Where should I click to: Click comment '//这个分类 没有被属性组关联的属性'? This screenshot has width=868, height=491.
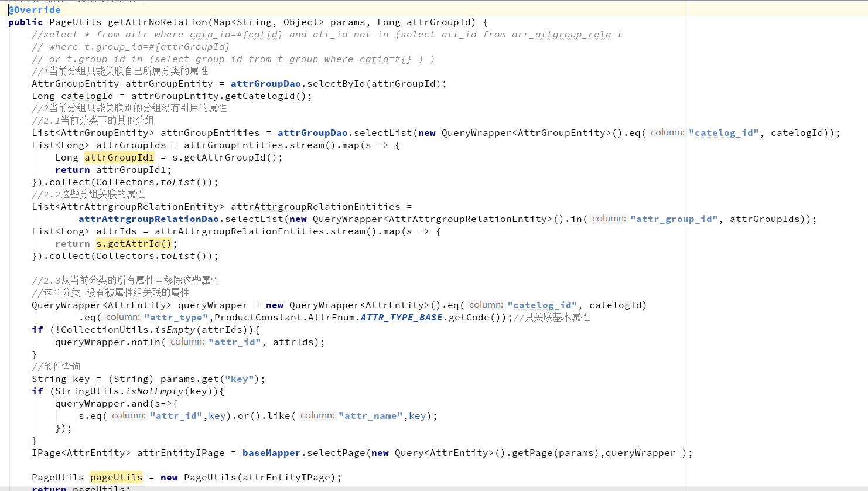[111, 292]
